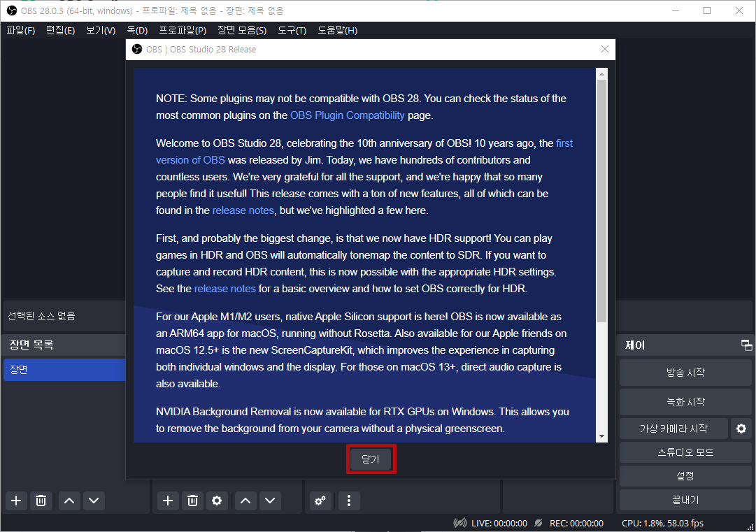The height and width of the screenshot is (532, 756).
Task: Open 독(D) menu
Action: [x=137, y=30]
